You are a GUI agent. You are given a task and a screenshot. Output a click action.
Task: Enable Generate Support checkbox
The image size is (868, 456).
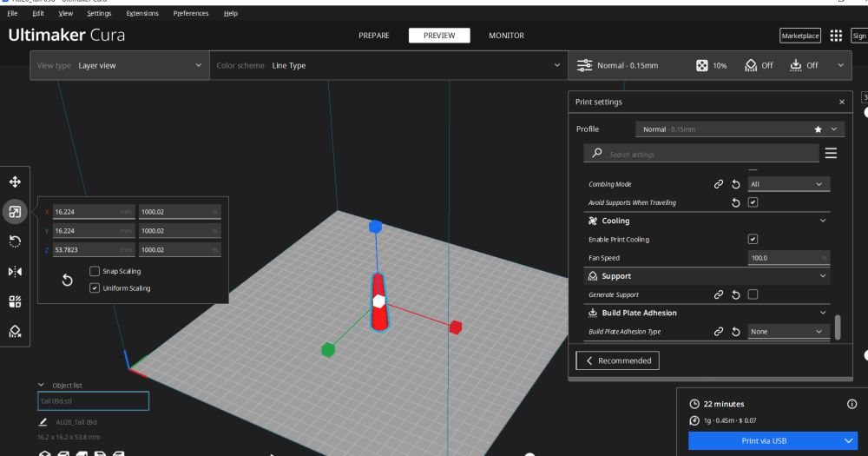[753, 294]
